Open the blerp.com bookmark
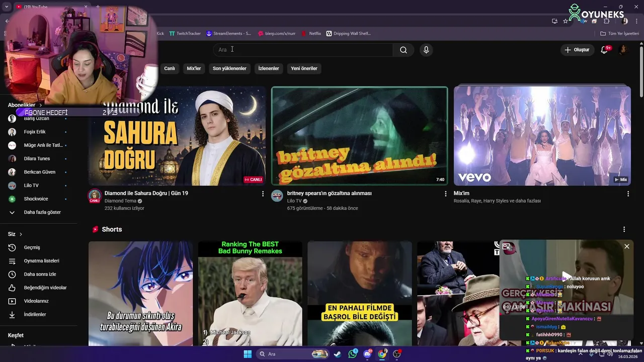Screen dimensions: 644x362 click(x=276, y=34)
